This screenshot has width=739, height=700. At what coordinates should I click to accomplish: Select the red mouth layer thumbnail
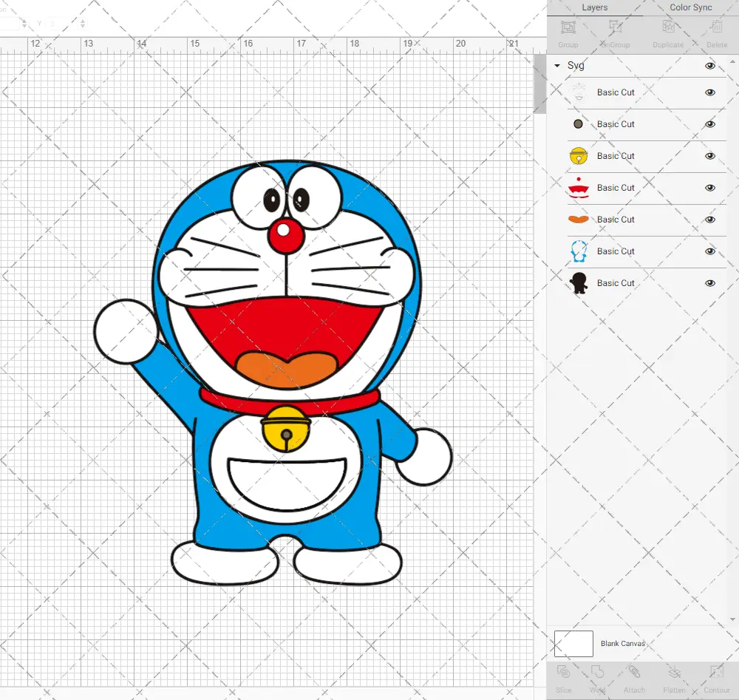coord(579,188)
